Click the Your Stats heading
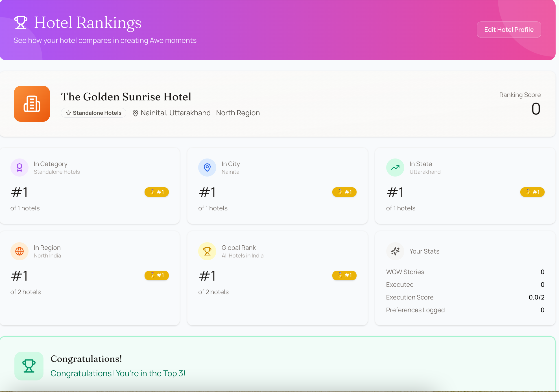The image size is (559, 392). [424, 251]
